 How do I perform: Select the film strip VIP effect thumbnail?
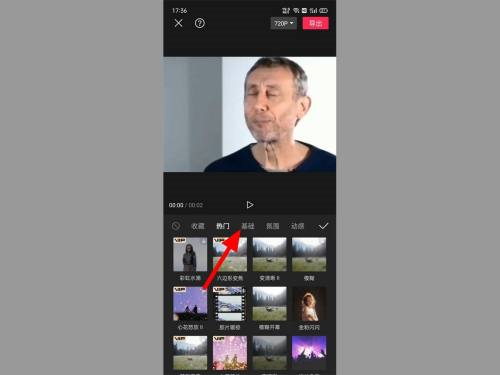coord(230,304)
